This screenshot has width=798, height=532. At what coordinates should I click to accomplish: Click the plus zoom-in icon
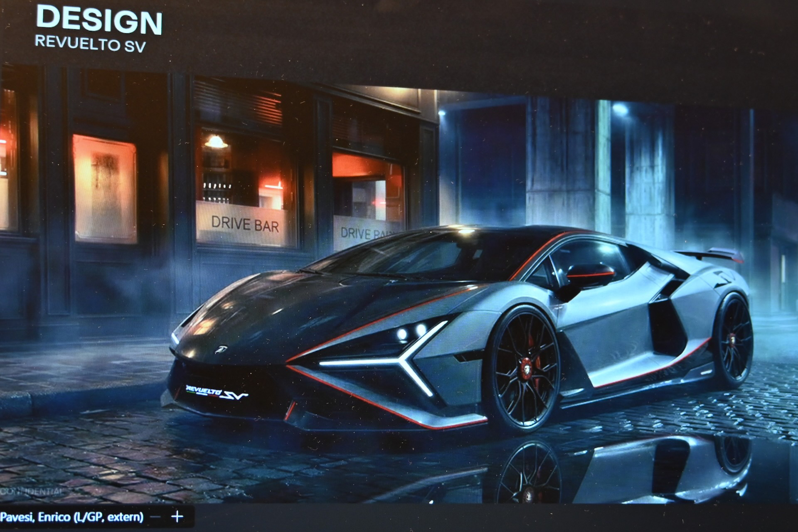(177, 517)
